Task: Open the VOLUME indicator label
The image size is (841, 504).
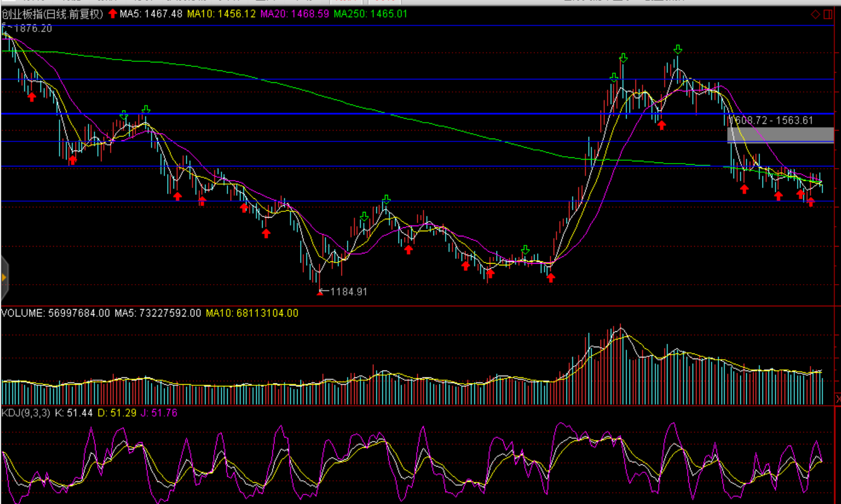Action: click(23, 313)
